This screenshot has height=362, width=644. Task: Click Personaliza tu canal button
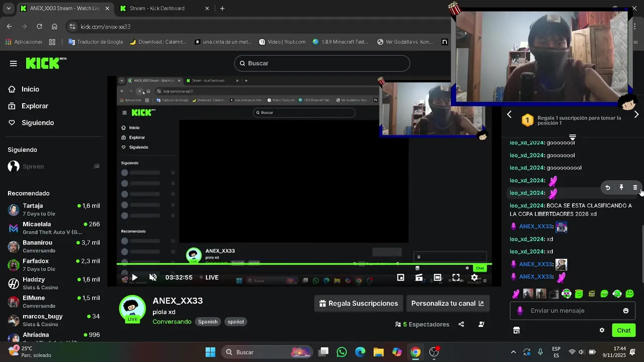click(448, 304)
